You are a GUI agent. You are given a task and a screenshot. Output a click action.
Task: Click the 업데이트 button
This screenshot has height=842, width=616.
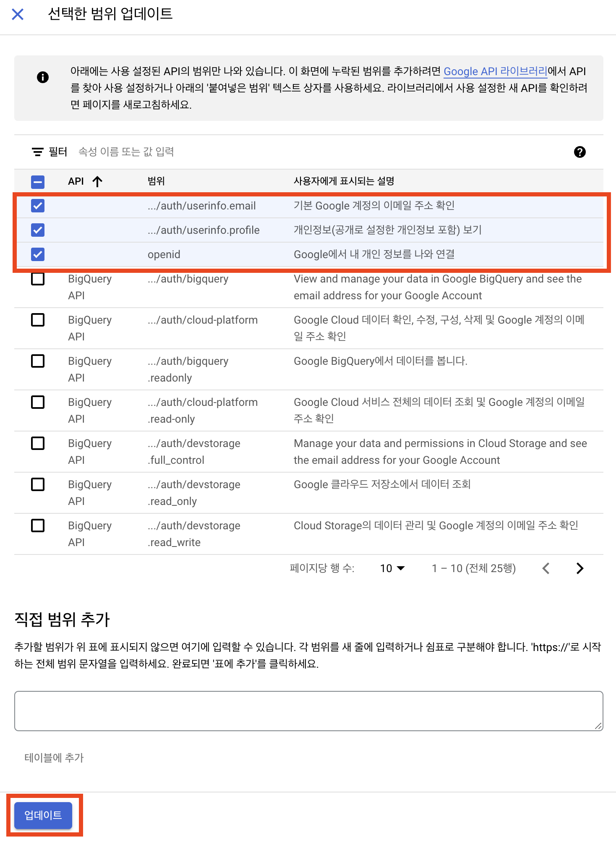43,815
